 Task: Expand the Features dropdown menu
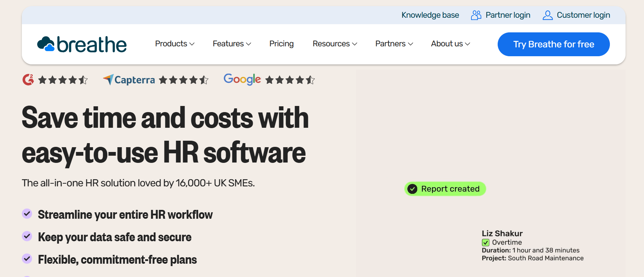[232, 44]
